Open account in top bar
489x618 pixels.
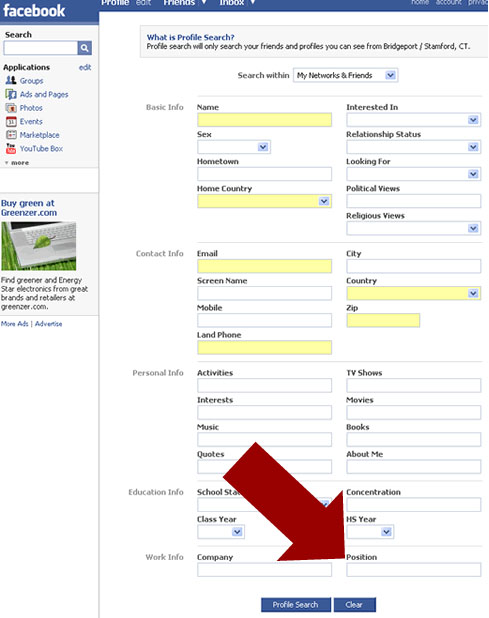448,2
